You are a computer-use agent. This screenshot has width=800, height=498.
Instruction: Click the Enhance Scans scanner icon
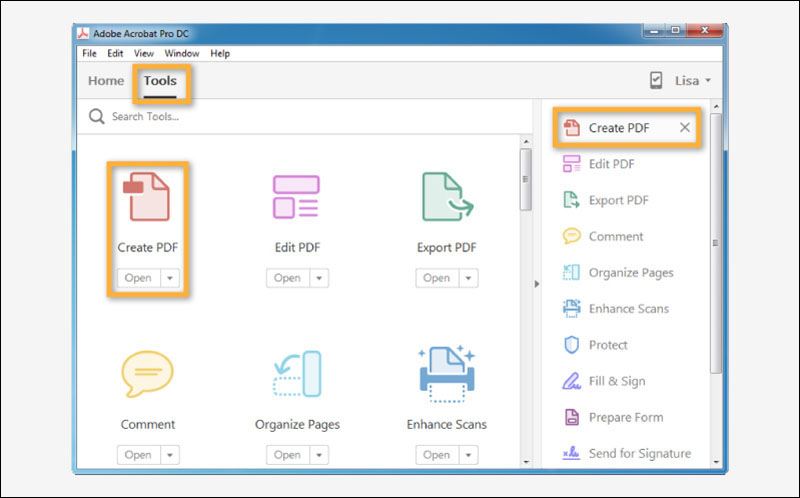click(446, 373)
